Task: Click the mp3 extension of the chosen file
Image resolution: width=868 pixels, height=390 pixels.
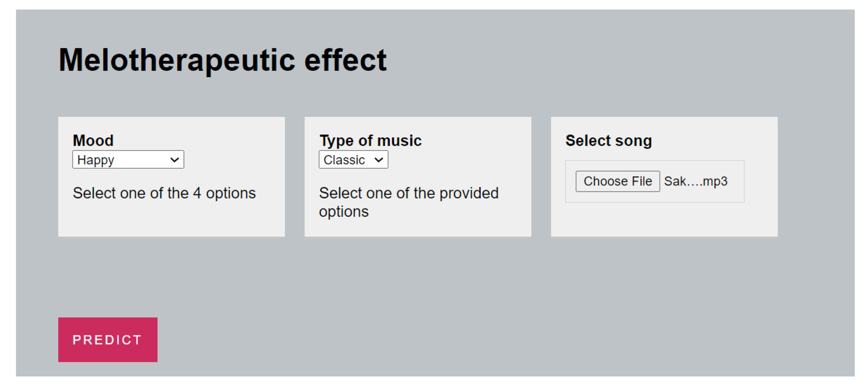Action: click(715, 182)
